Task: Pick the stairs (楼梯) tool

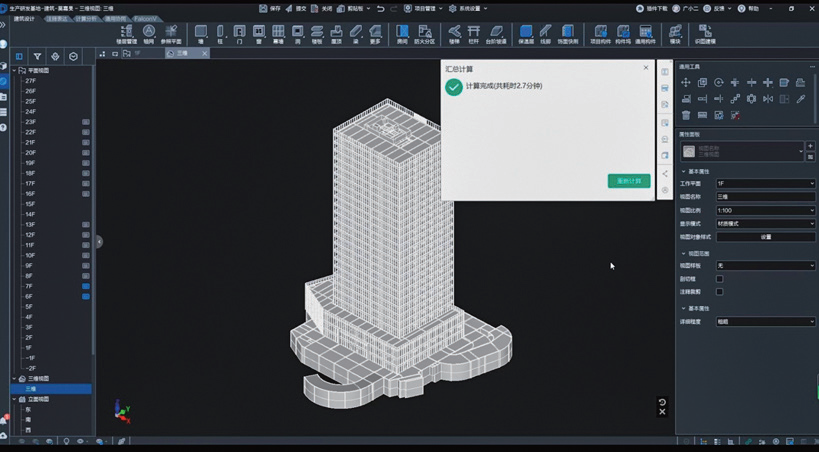Action: point(455,34)
